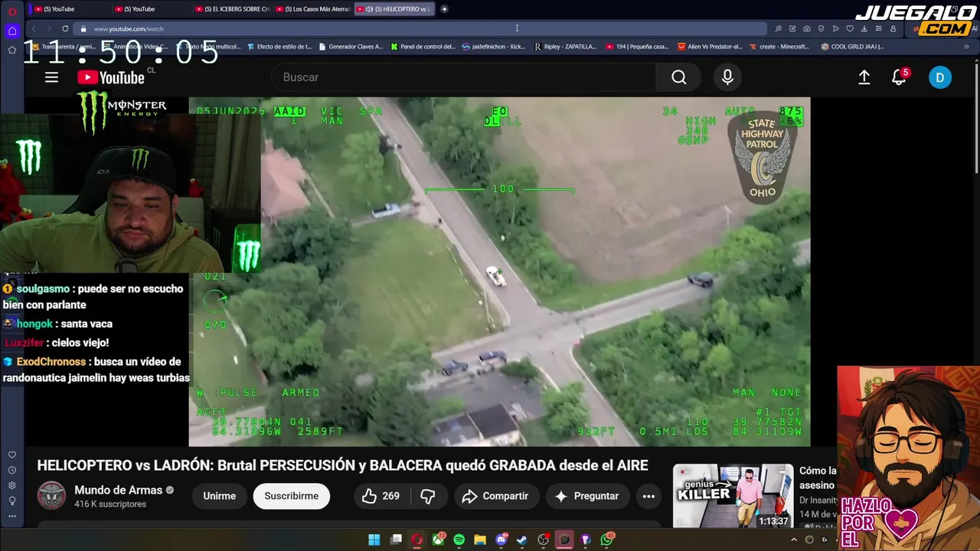Open easy setup sliders icon
The height and width of the screenshot is (551, 980).
878,29
